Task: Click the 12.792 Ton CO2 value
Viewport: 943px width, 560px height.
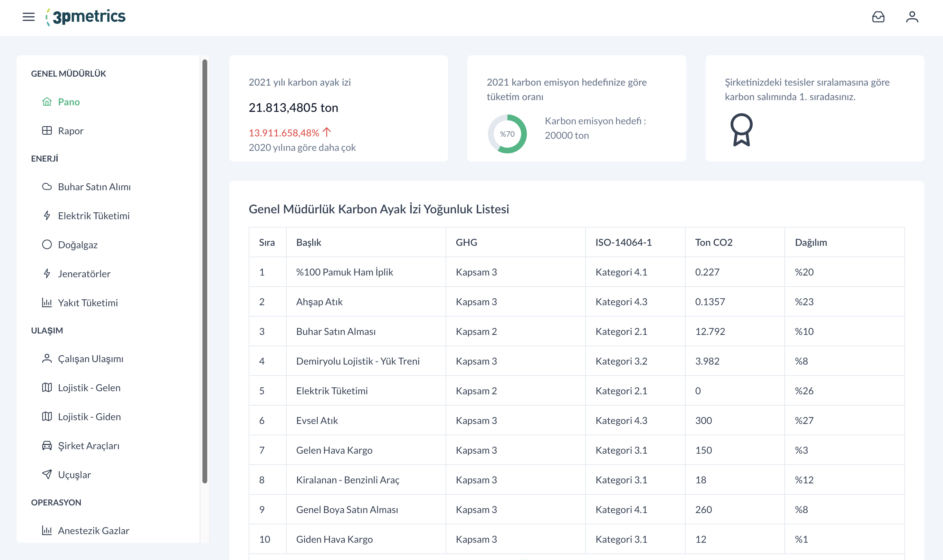Action: [710, 331]
